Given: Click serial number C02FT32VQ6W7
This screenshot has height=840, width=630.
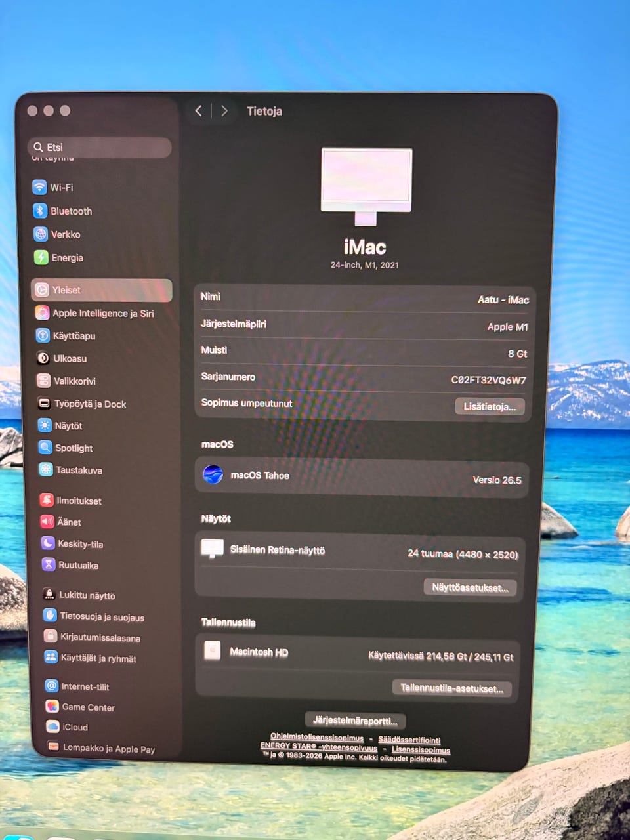Looking at the screenshot, I should 489,380.
